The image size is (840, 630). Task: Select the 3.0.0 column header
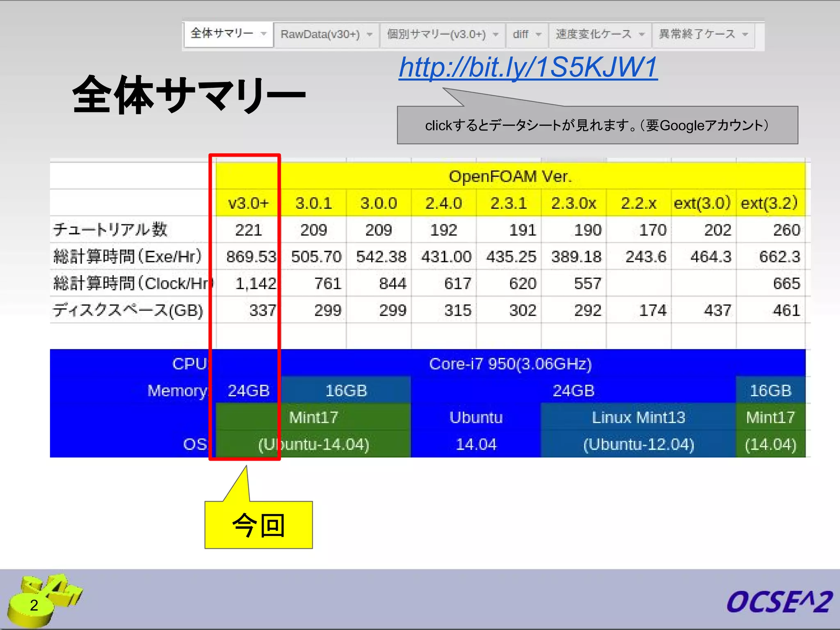(x=379, y=203)
